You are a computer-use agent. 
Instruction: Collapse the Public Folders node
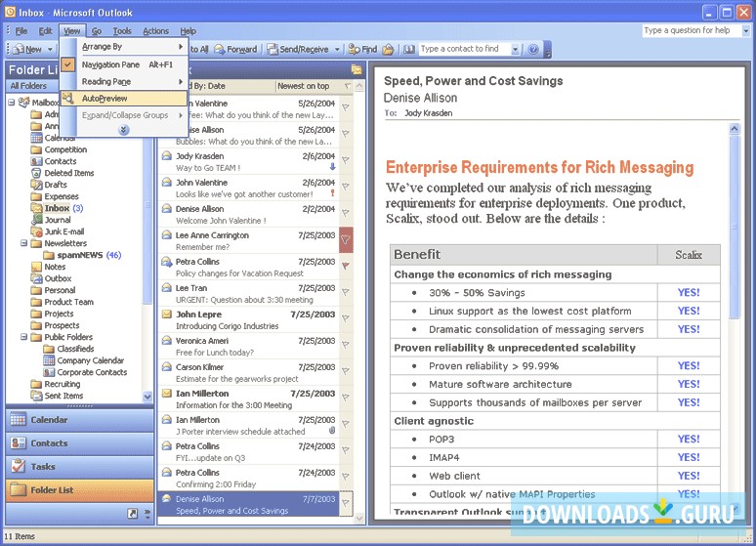23,337
